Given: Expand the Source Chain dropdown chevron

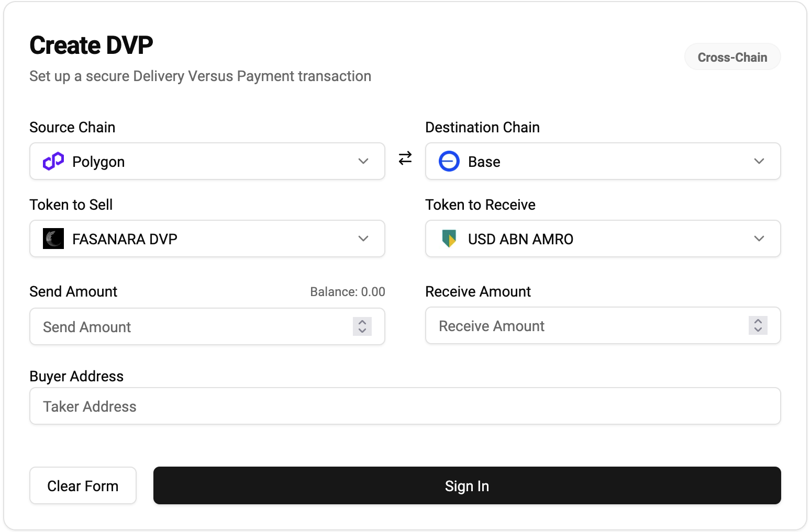Looking at the screenshot, I should click(x=363, y=161).
